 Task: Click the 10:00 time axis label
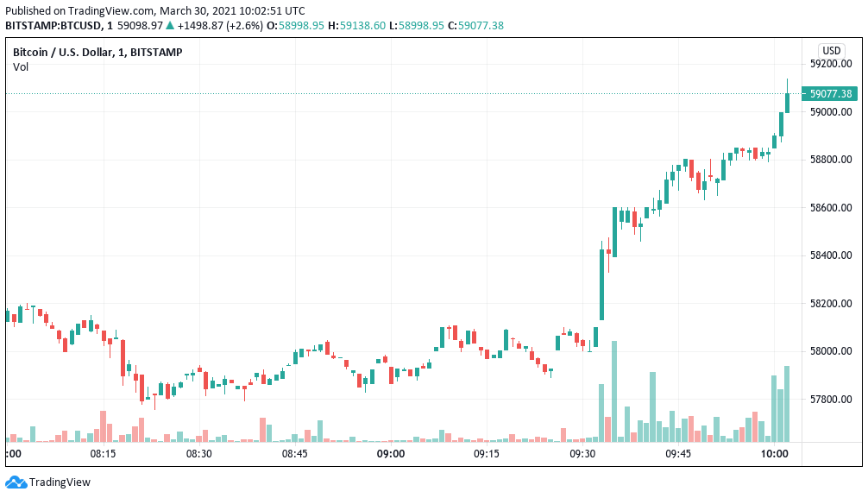(x=774, y=453)
